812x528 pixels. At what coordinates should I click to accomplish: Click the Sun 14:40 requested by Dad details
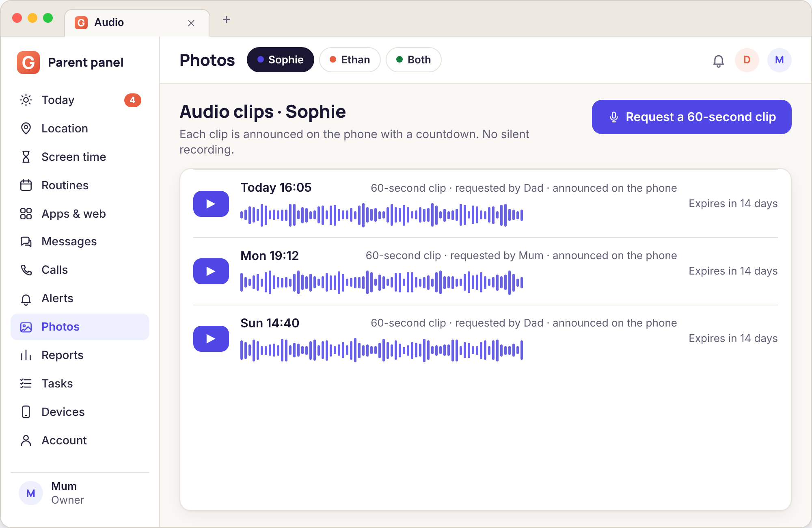pos(524,323)
